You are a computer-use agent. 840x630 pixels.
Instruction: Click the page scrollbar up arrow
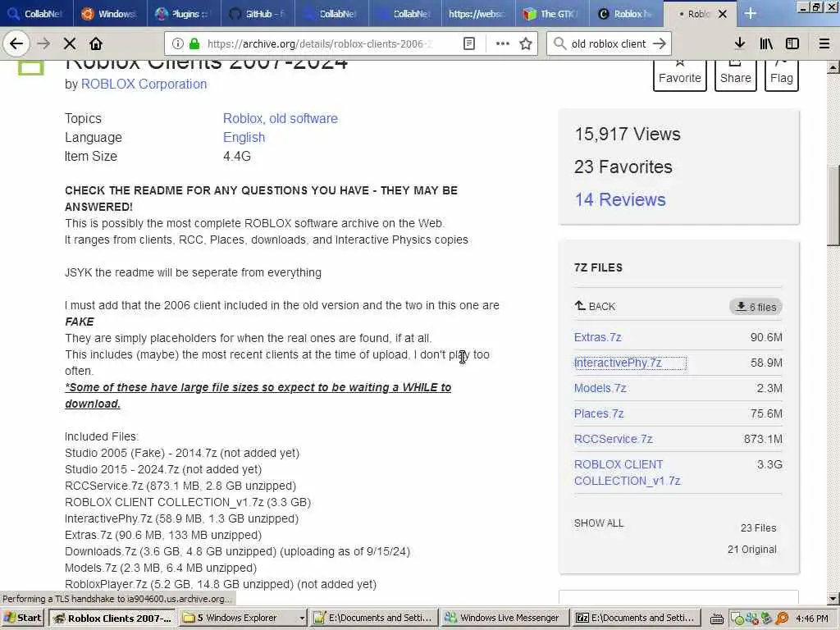pos(833,67)
